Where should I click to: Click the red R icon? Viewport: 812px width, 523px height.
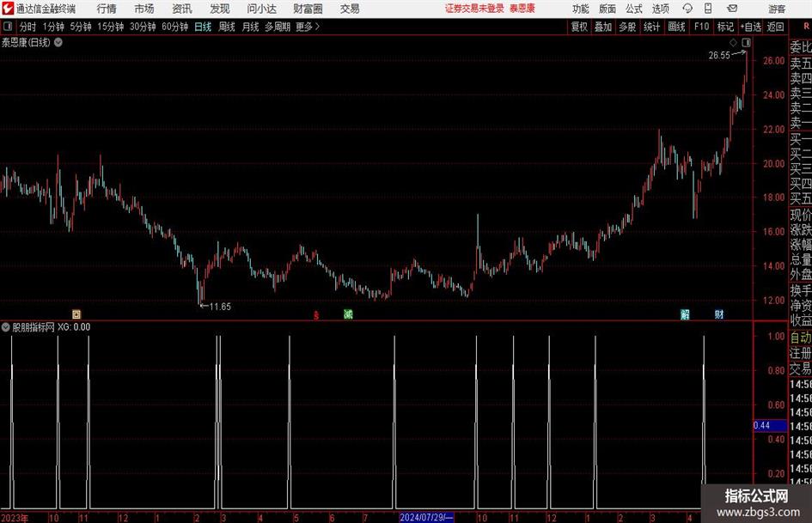click(806, 27)
